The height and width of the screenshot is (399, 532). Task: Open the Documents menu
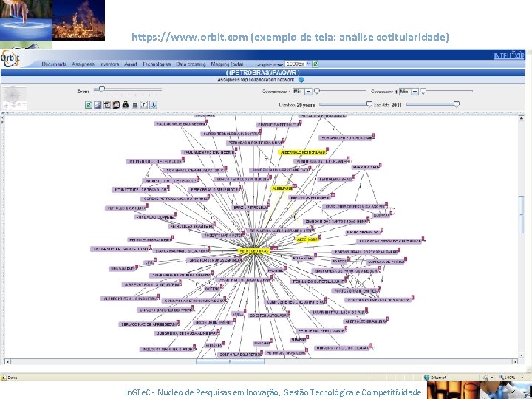[x=54, y=64]
